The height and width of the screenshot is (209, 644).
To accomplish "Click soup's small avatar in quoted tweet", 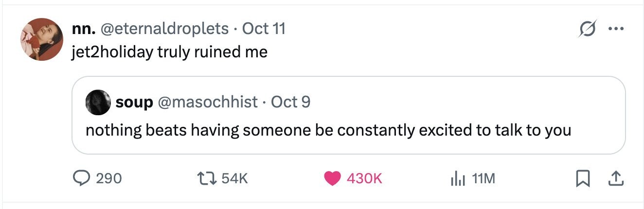I will tap(98, 102).
